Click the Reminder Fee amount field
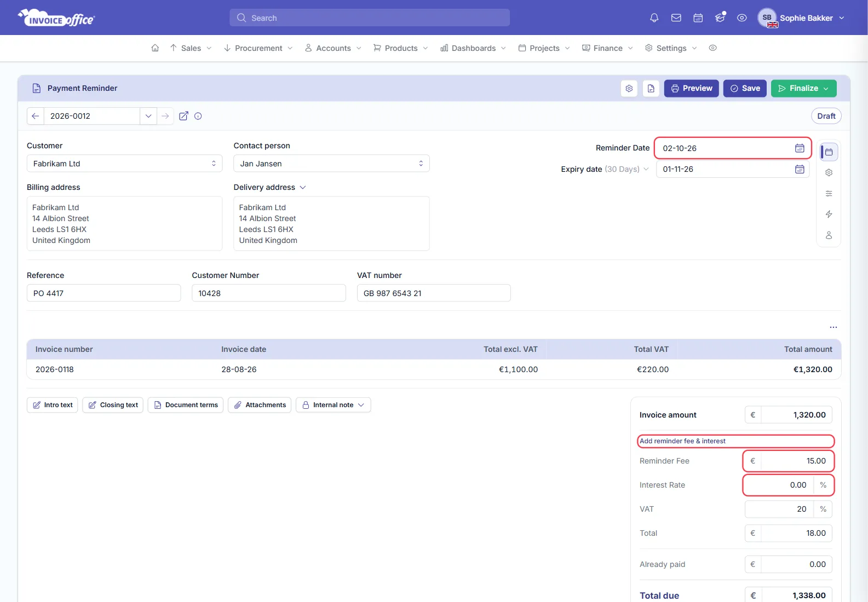The height and width of the screenshot is (602, 868). (x=789, y=461)
